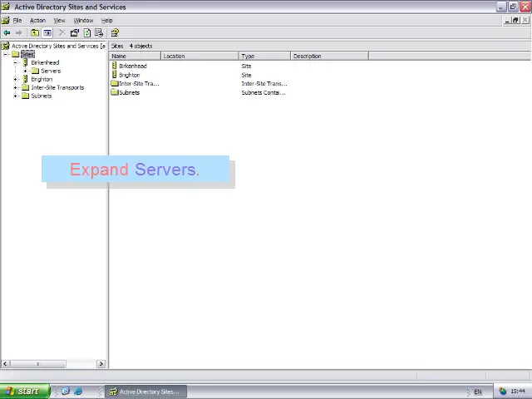Sort by the Type column header
The height and width of the screenshot is (399, 532).
tap(264, 56)
